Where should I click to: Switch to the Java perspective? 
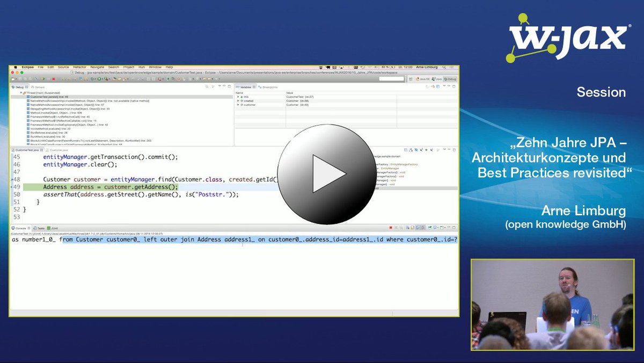click(437, 79)
